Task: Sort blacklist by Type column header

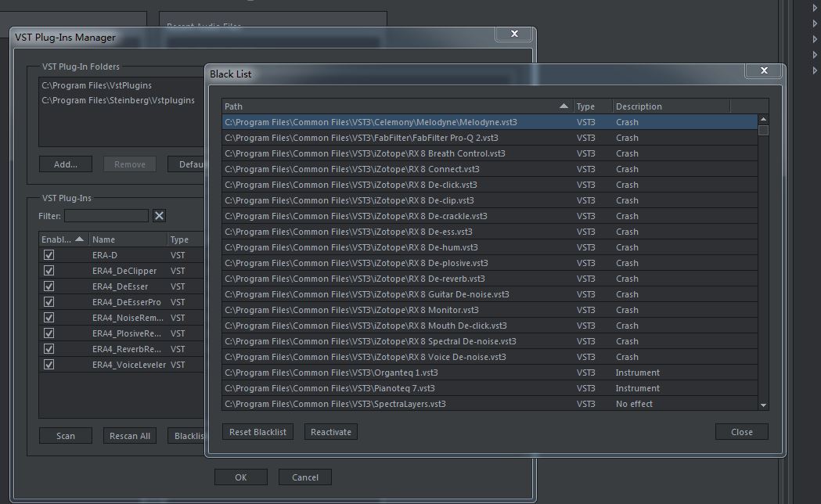Action: tap(585, 106)
